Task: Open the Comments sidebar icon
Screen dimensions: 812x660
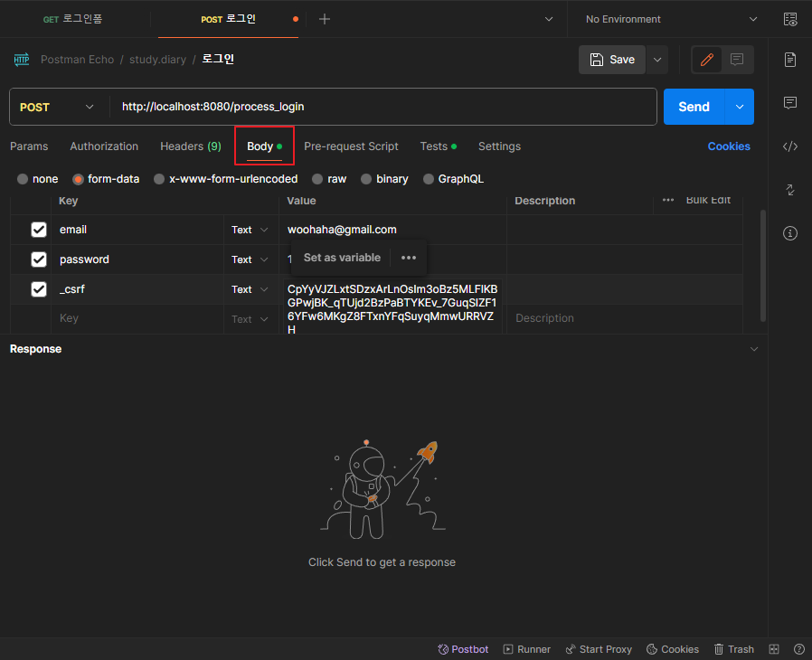Action: [x=790, y=102]
